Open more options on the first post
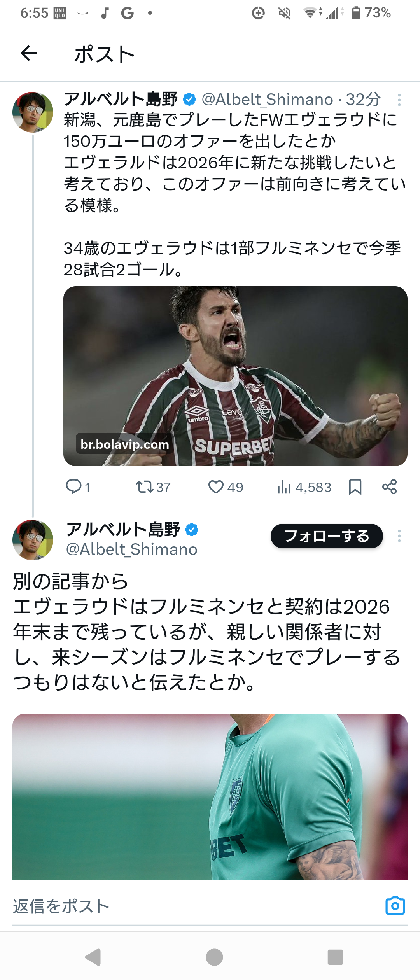The width and height of the screenshot is (420, 980). point(399,100)
